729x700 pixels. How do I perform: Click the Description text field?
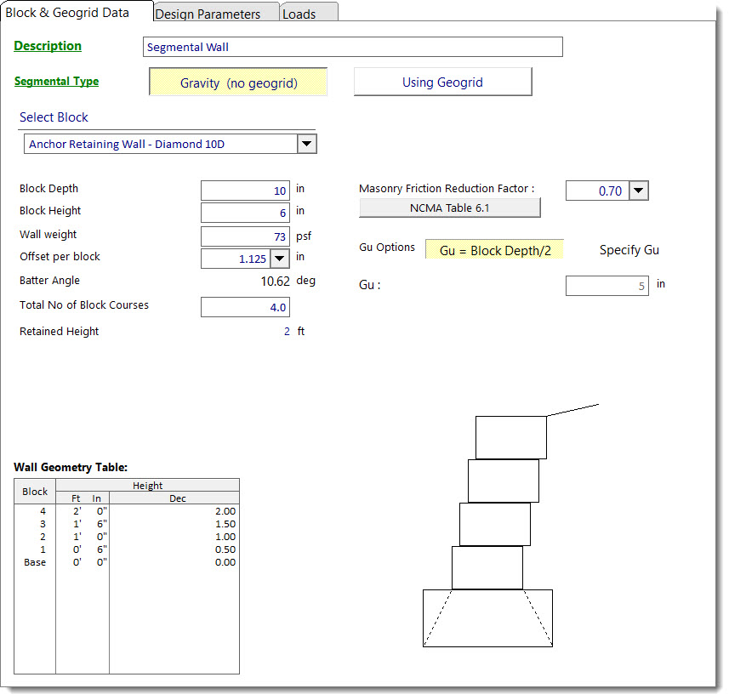coord(352,47)
